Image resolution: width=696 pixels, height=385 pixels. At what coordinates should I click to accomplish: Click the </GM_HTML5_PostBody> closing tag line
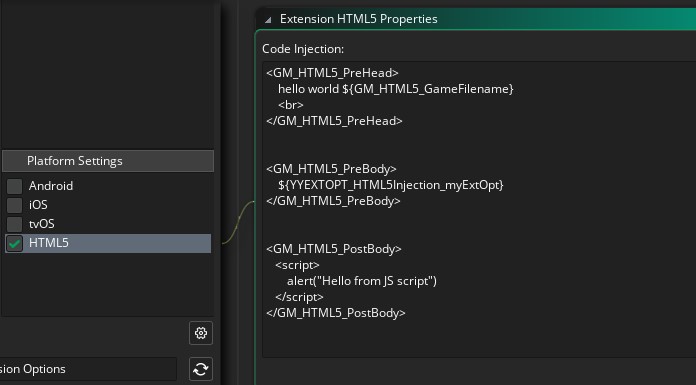[x=336, y=313]
